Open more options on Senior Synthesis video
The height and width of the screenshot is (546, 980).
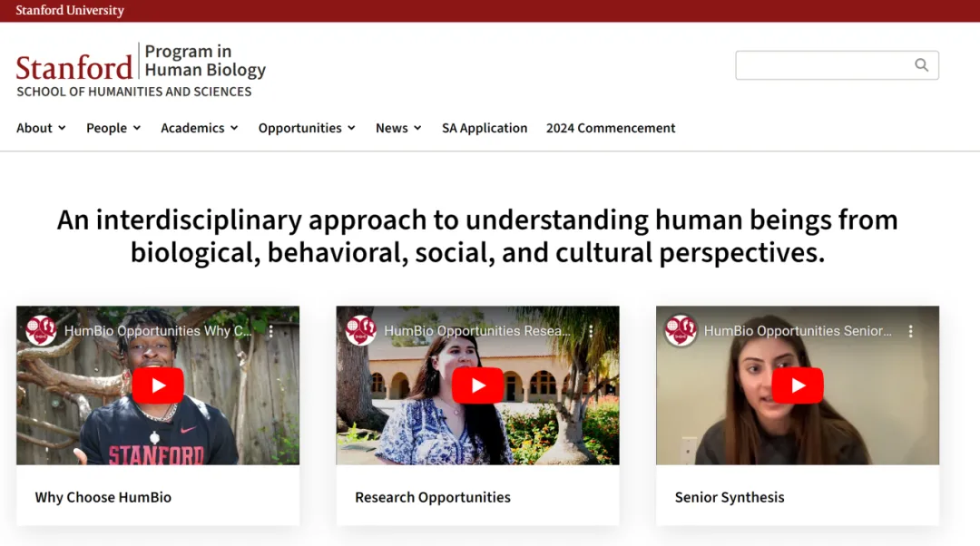click(911, 331)
